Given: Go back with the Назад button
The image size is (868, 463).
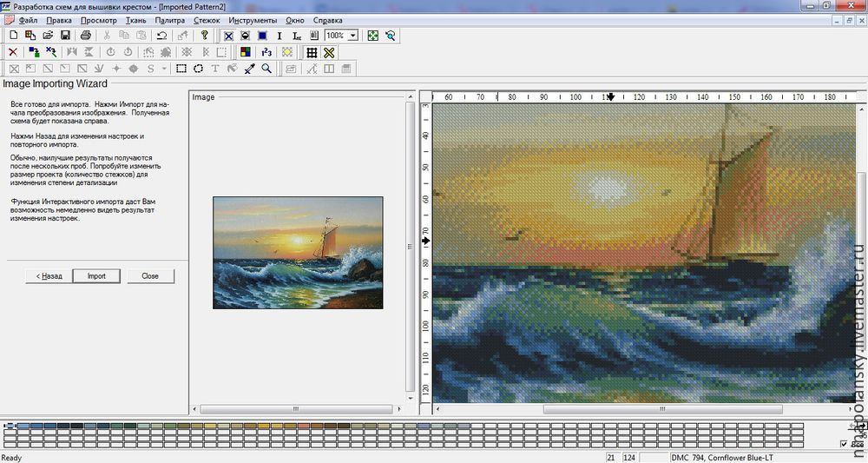Looking at the screenshot, I should (49, 276).
